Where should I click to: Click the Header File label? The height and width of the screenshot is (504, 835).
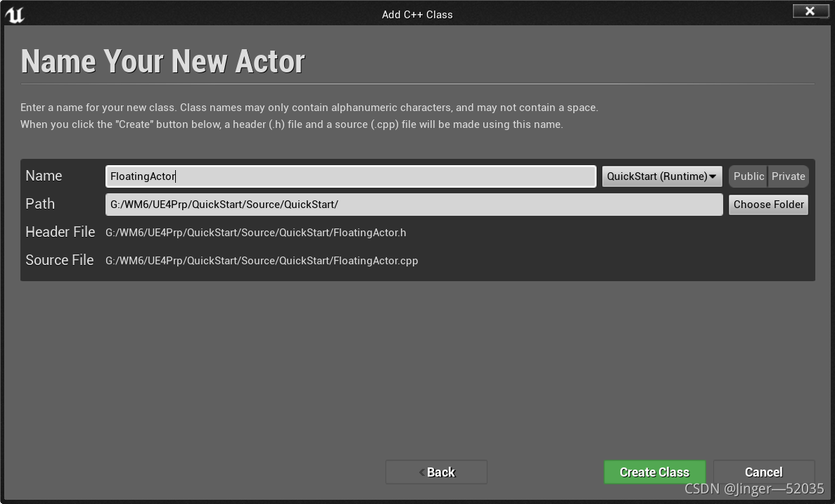click(x=60, y=232)
